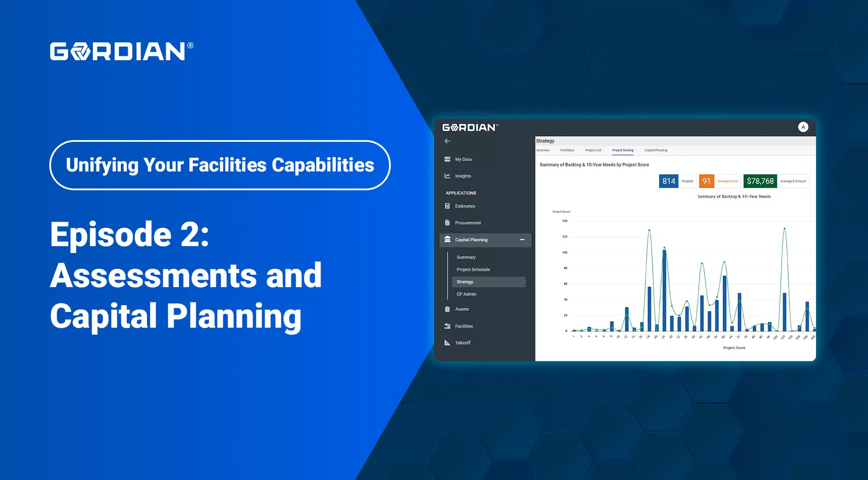Click the Capital Planning menu icon
868x480 pixels.
click(x=448, y=239)
